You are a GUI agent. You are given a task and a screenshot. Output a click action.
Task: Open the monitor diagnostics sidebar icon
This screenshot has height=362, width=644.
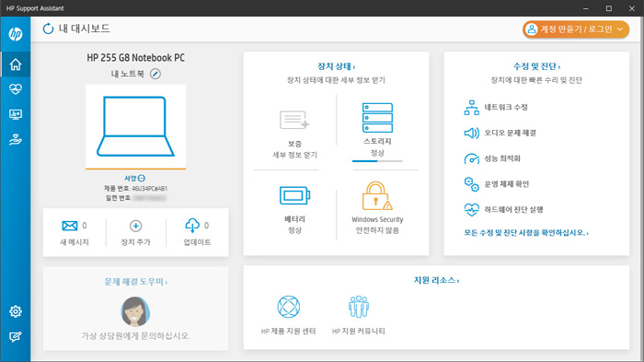point(16,114)
